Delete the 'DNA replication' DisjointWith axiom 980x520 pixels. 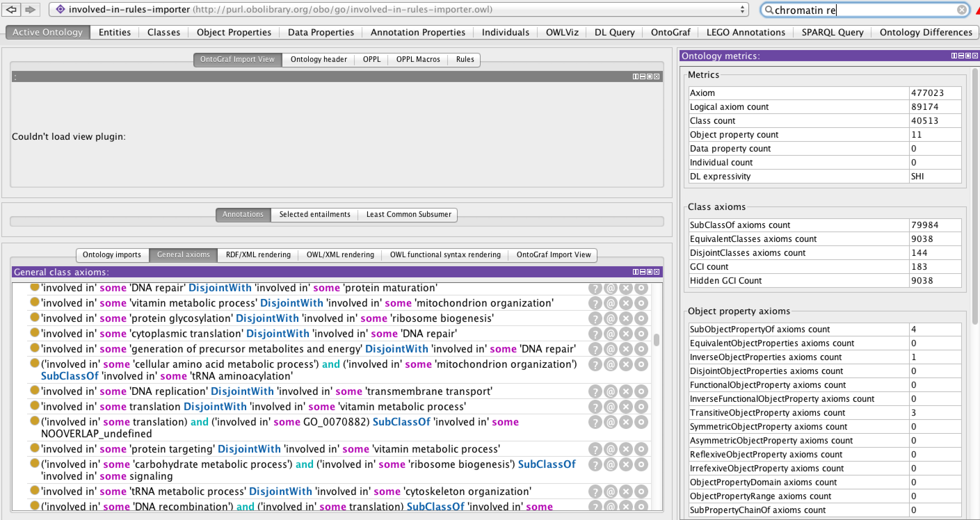click(625, 391)
